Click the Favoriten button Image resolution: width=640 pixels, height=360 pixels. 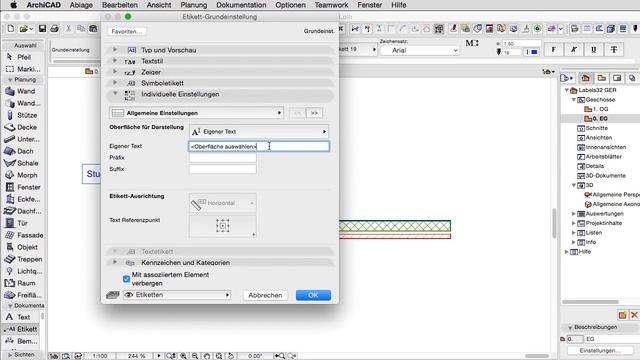[127, 31]
